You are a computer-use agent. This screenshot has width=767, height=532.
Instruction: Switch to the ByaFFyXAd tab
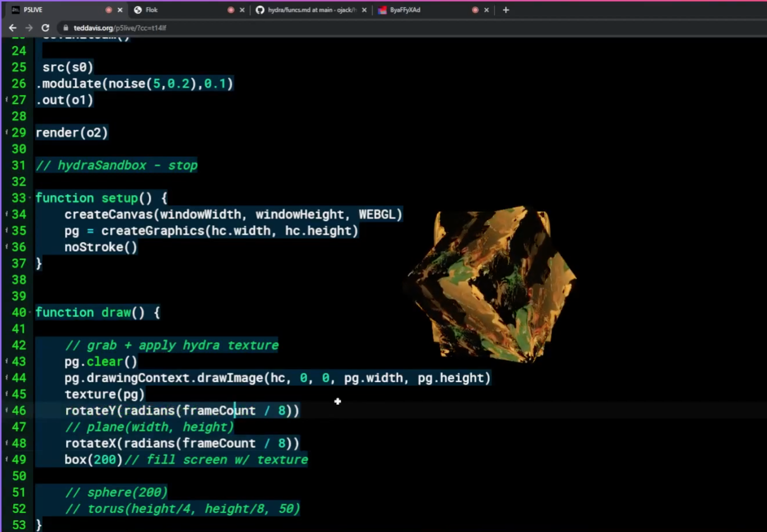pos(434,10)
